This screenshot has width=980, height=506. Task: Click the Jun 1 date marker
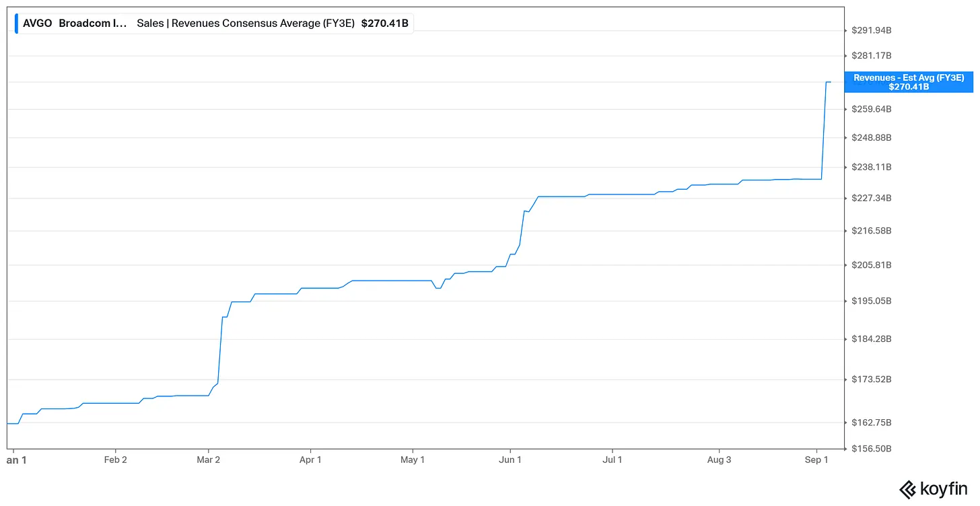[x=510, y=460]
